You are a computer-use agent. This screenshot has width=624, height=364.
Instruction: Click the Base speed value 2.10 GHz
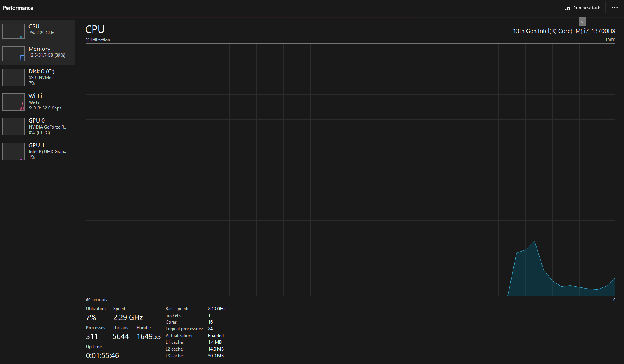click(217, 309)
